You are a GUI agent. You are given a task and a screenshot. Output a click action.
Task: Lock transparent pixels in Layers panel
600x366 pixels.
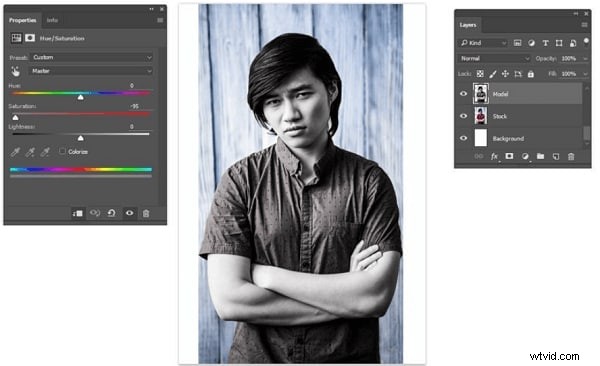click(x=480, y=74)
